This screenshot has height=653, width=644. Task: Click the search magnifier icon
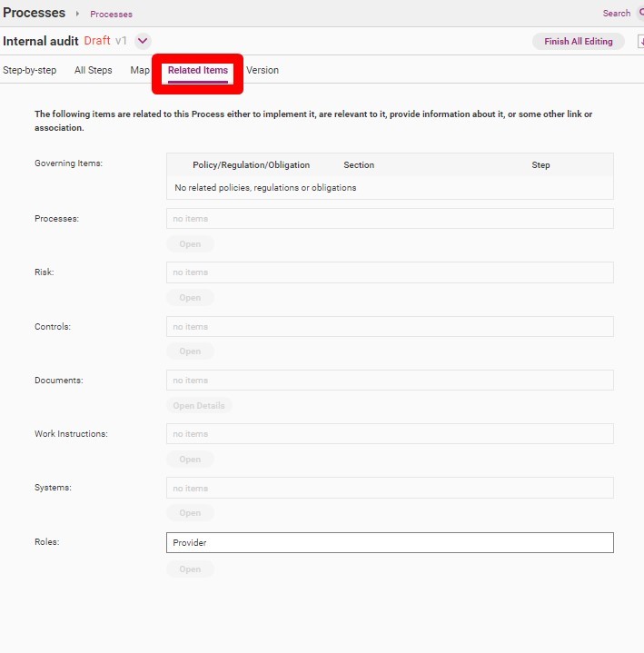click(640, 13)
